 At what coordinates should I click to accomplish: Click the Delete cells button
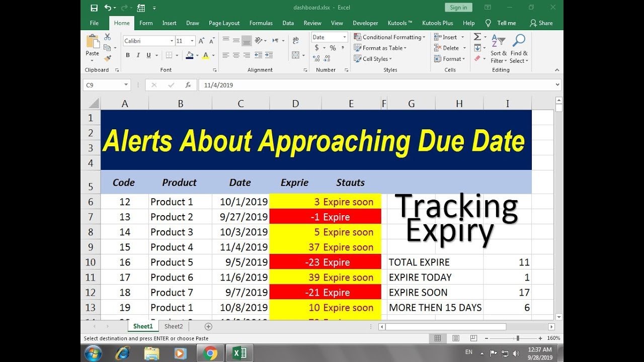pos(450,48)
